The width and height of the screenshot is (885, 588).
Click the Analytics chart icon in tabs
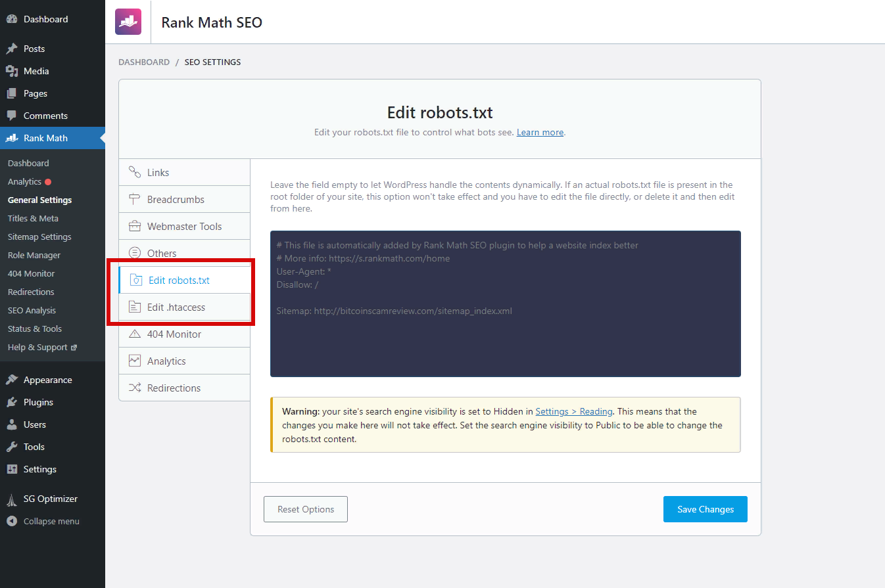[135, 361]
